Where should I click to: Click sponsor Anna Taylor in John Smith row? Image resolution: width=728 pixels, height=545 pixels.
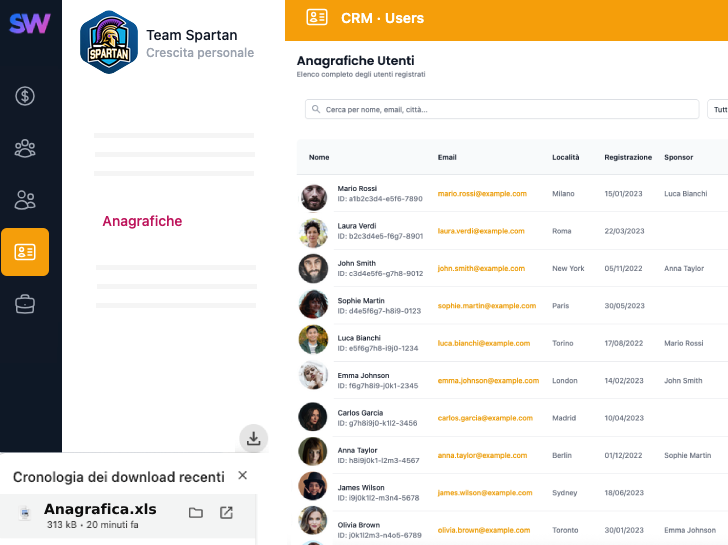(x=684, y=268)
